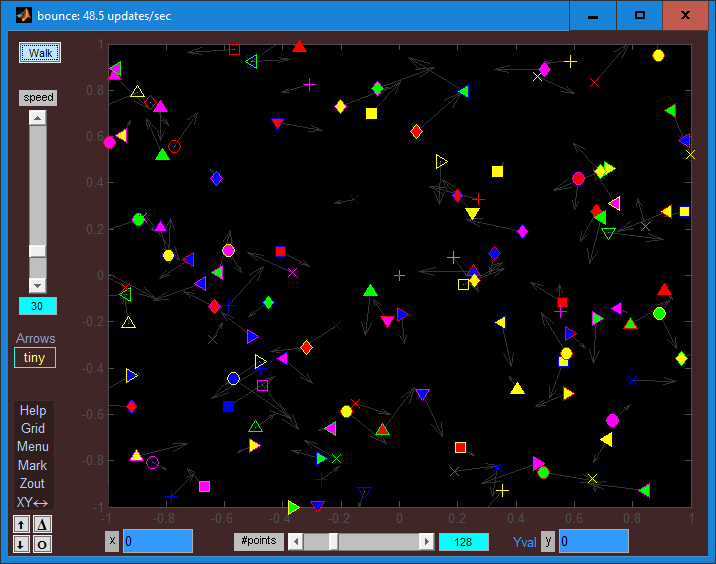Click the speed slider down arrow
Image resolution: width=716 pixels, height=564 pixels.
(x=37, y=285)
